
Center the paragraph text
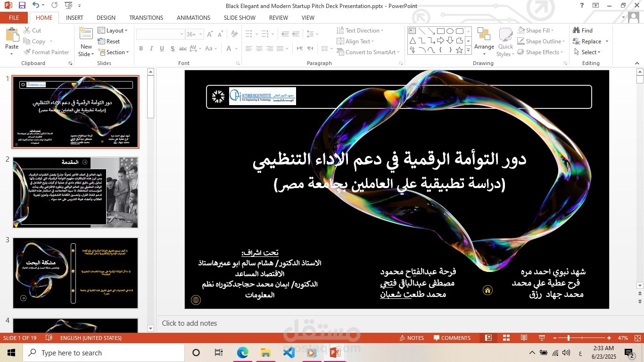[259, 49]
